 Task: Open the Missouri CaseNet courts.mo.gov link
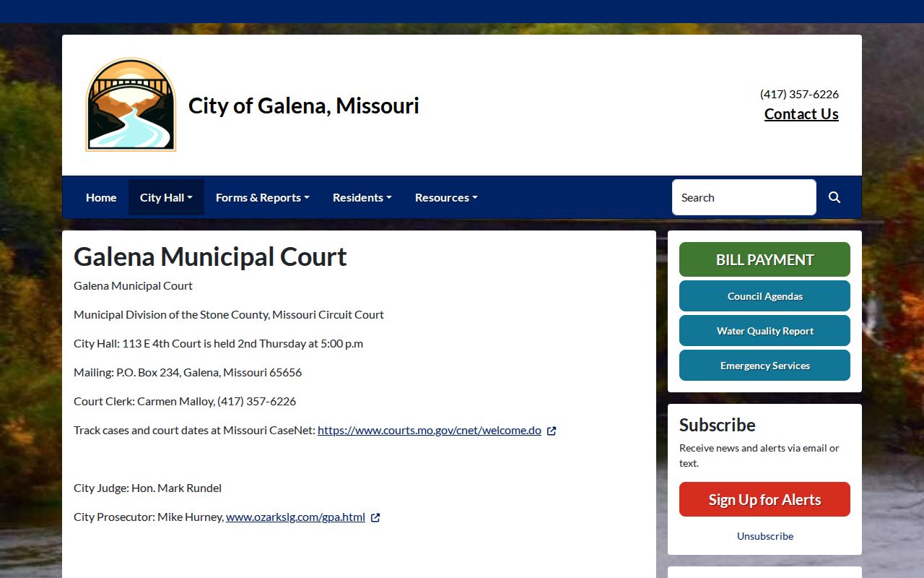430,430
